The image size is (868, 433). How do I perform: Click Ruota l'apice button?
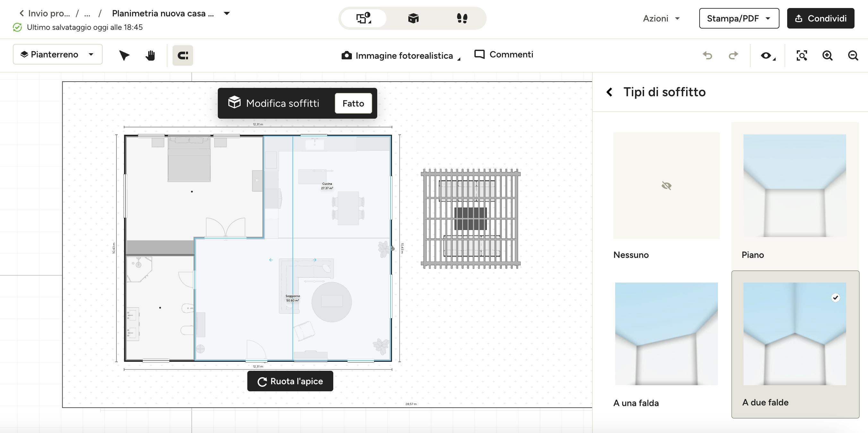coord(290,381)
